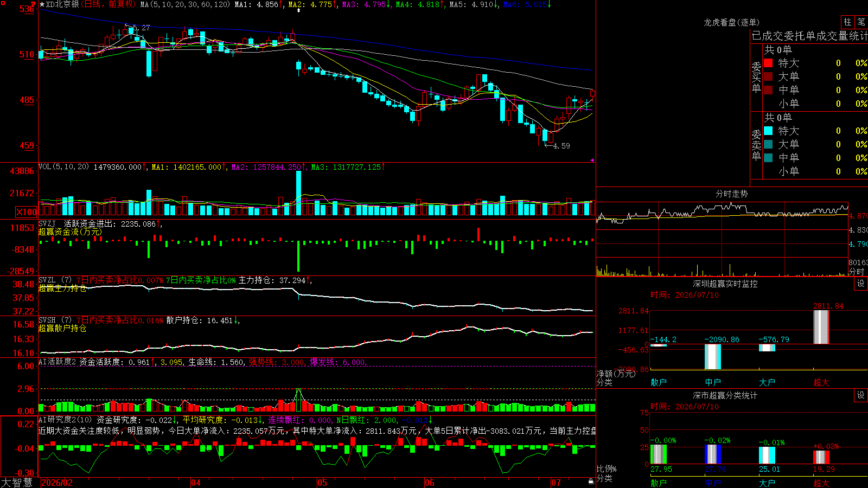Image resolution: width=868 pixels, height=488 pixels.
Task: Click the cyan 大户 bar labeled -0.01%
Action: [x=767, y=455]
